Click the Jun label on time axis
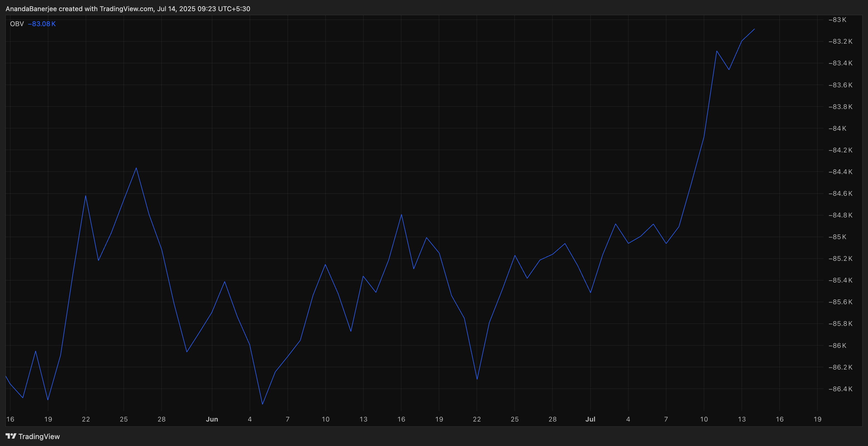The width and height of the screenshot is (868, 446). [x=212, y=419]
